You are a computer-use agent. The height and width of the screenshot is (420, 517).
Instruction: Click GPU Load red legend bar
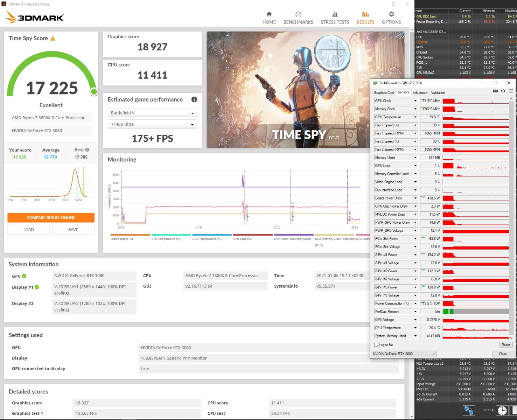point(253,235)
